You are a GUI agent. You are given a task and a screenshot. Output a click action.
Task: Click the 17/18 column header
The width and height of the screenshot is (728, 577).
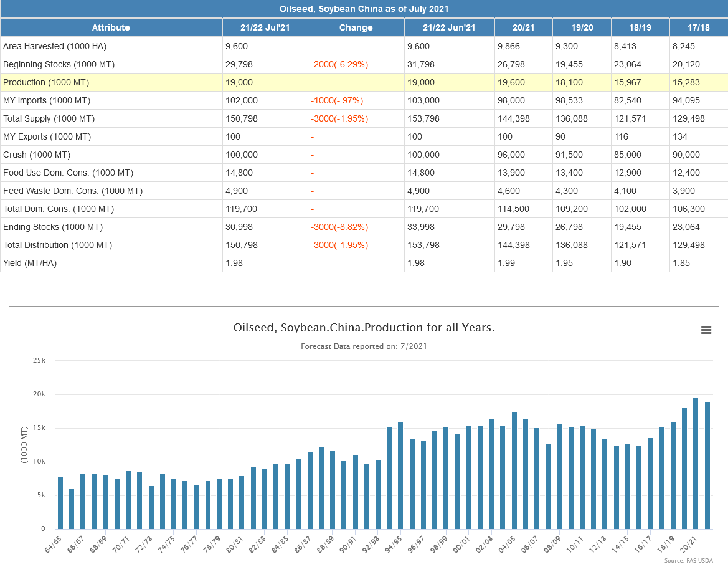click(x=698, y=27)
